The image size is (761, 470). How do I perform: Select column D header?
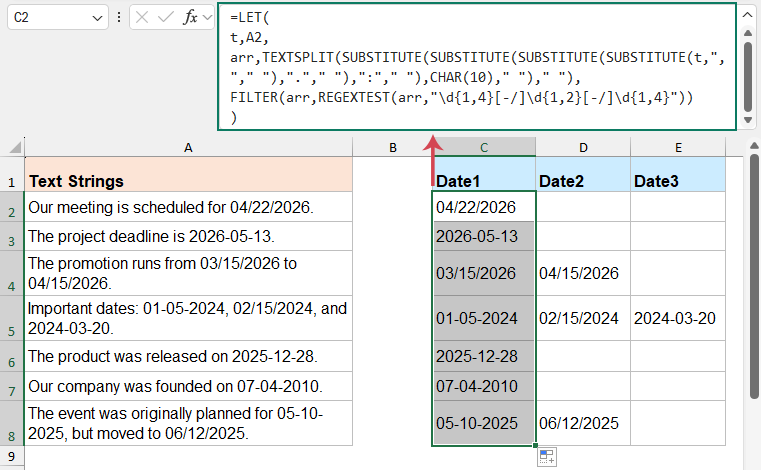583,147
